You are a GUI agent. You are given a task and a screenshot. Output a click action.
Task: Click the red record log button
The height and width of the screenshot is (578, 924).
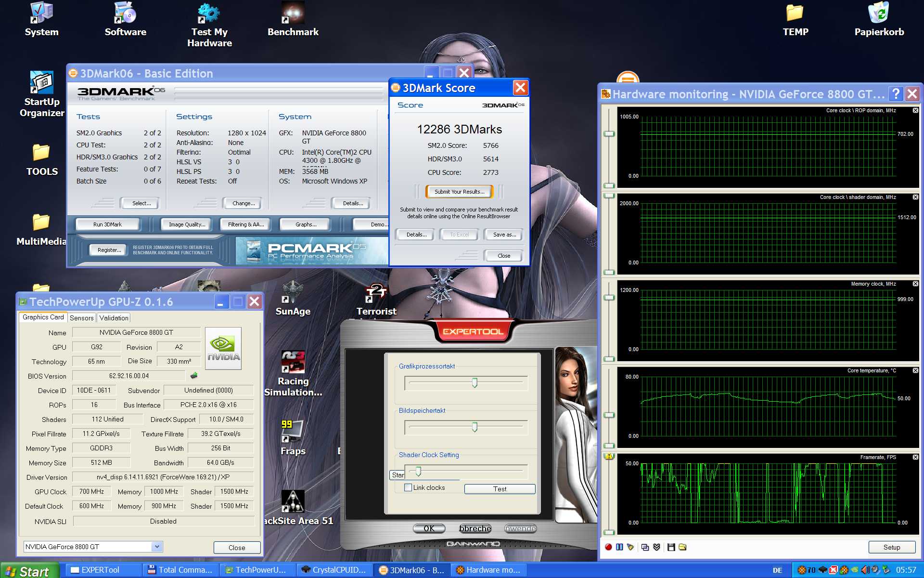coord(608,547)
